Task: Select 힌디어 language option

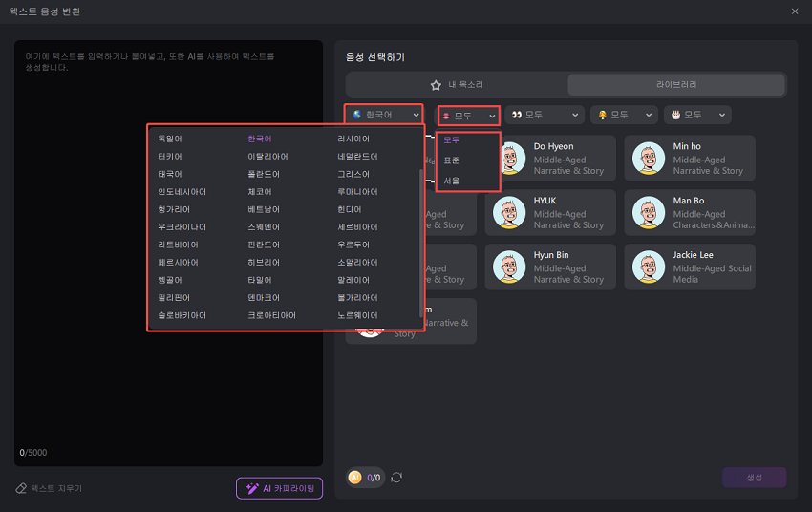Action: point(350,209)
